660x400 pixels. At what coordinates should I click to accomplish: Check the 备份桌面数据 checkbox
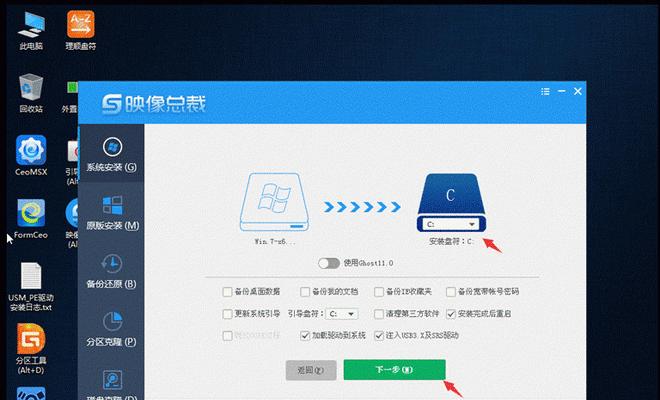click(x=227, y=292)
